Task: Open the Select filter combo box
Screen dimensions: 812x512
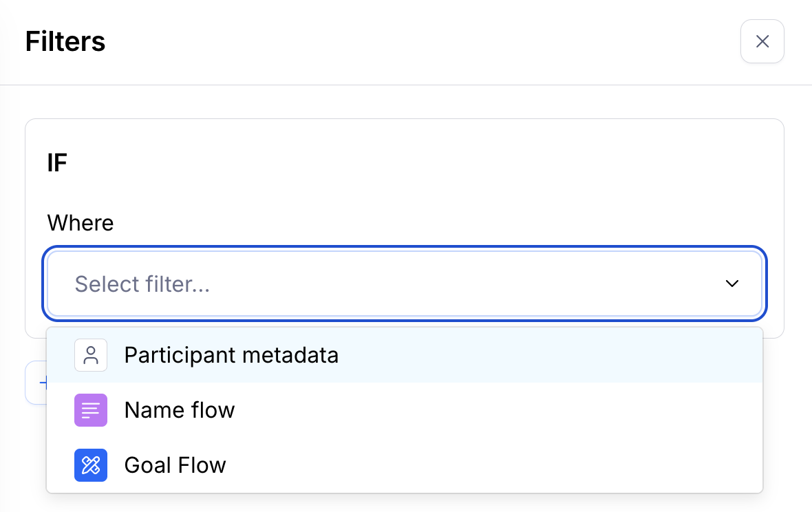Action: pos(405,284)
